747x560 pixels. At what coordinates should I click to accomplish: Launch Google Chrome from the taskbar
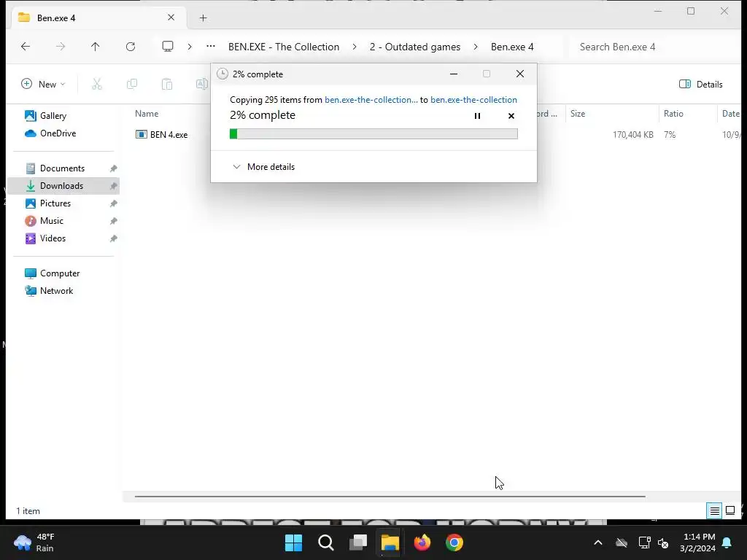point(454,542)
